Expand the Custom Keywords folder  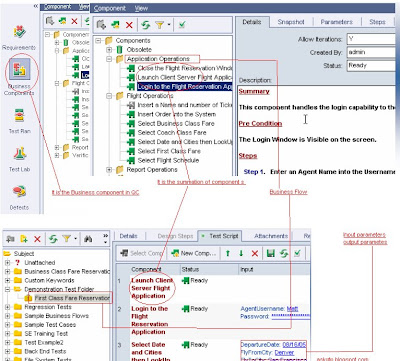(x=7, y=280)
